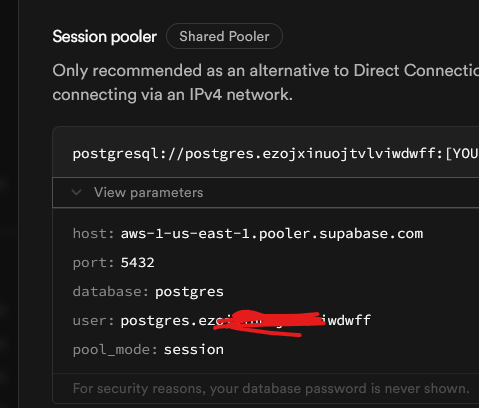Screen dimensions: 479x408
Task: Select the Session pooler heading
Action: point(104,36)
